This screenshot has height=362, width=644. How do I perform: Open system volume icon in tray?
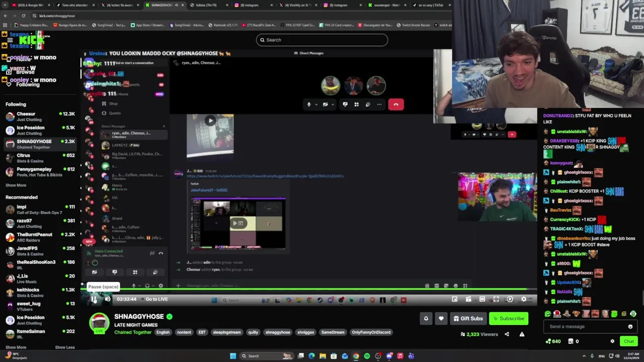tap(617, 356)
